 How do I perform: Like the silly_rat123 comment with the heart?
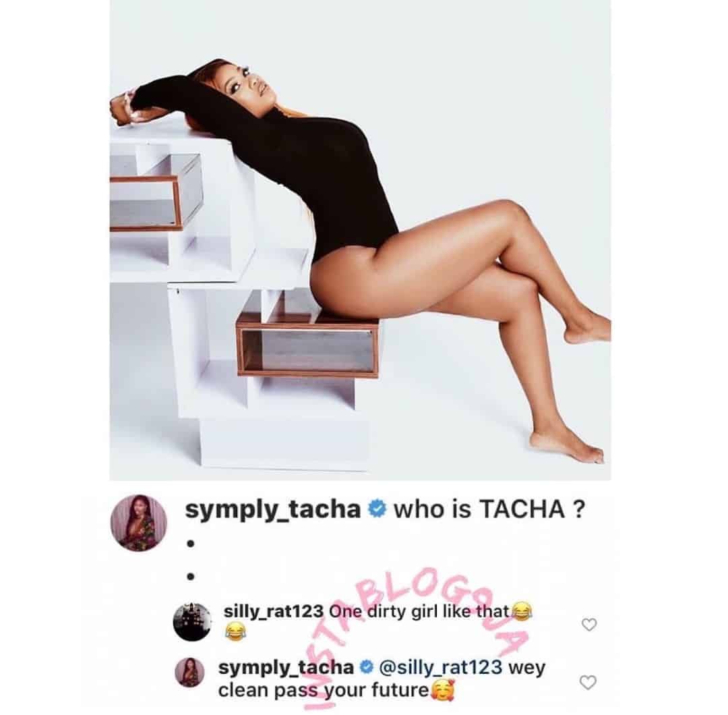pos(588,625)
